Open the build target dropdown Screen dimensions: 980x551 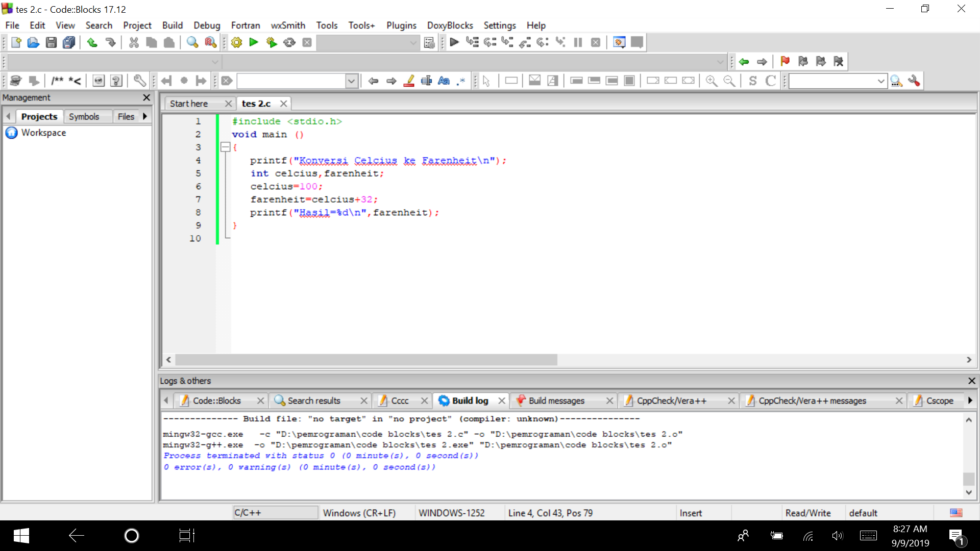coord(413,43)
